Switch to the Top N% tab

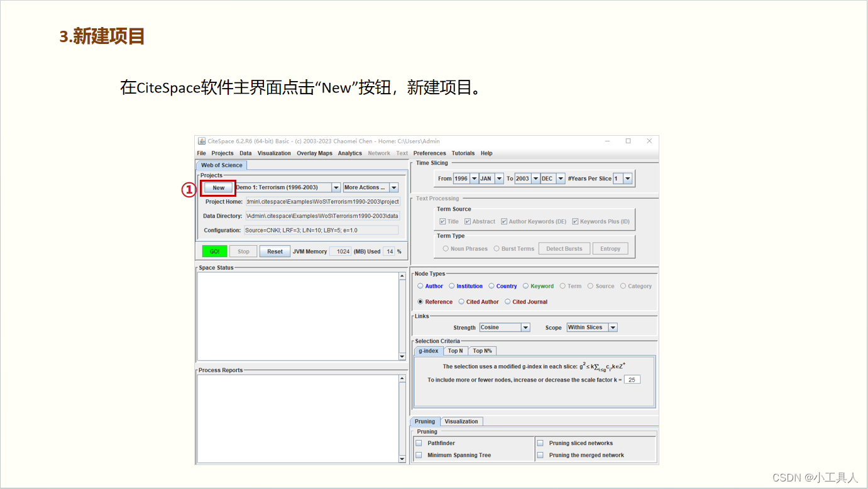click(483, 351)
